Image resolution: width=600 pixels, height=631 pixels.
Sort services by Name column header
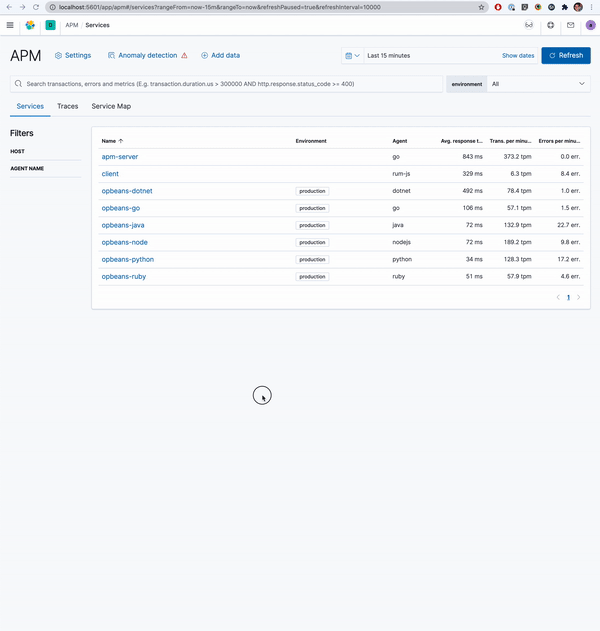[x=110, y=141]
